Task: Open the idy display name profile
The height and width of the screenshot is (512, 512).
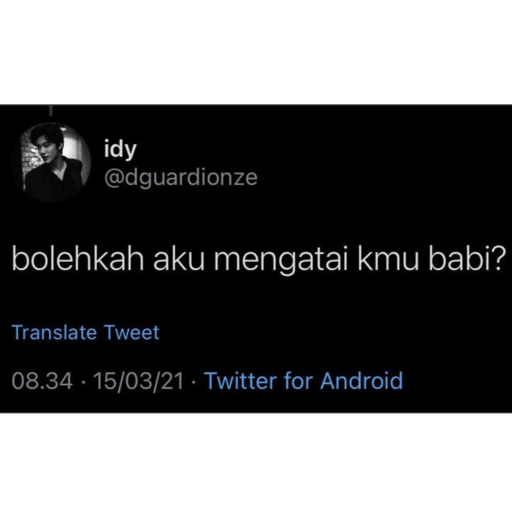Action: (x=120, y=149)
